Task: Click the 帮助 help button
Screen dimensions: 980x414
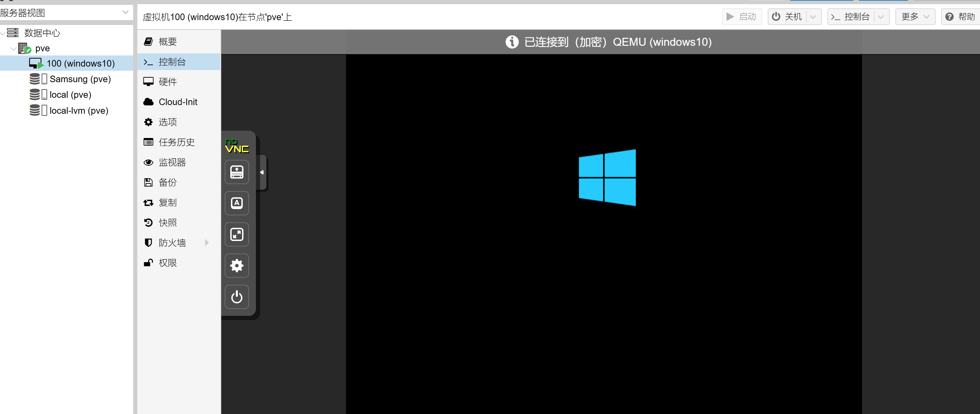Action: (960, 17)
